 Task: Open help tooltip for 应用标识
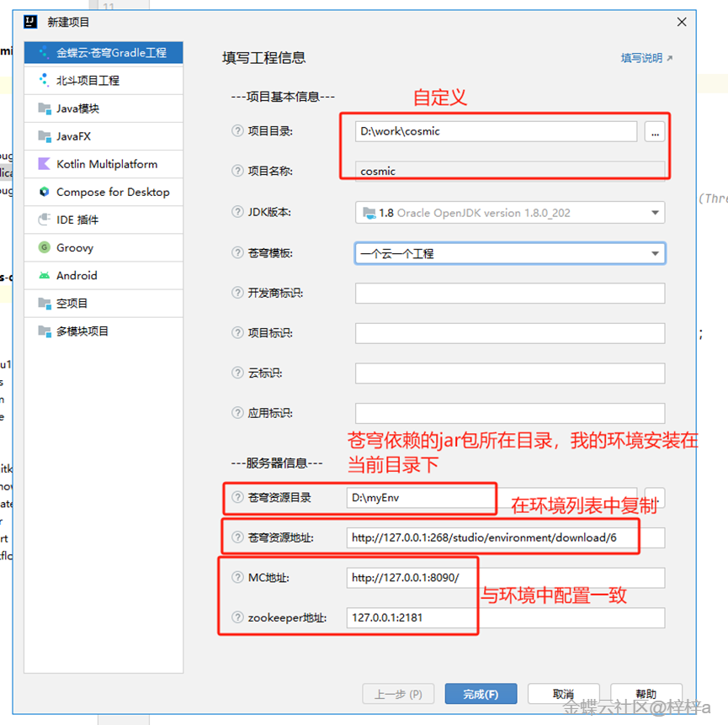[x=237, y=413]
